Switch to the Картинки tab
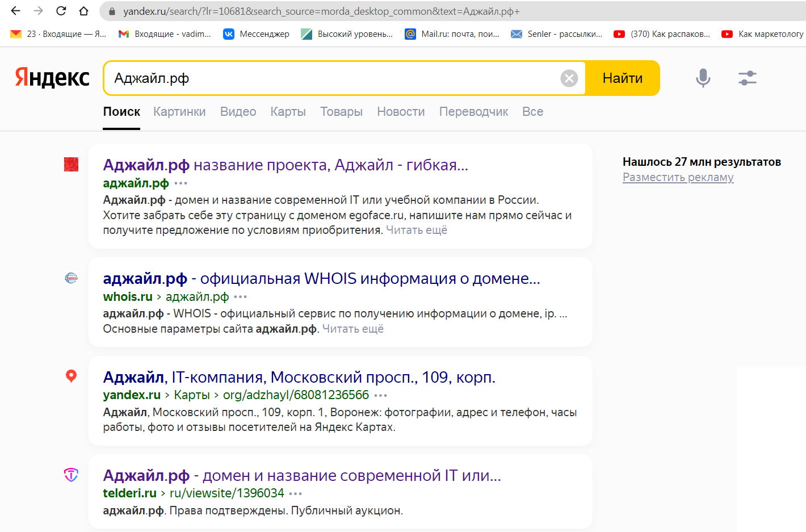 [179, 112]
